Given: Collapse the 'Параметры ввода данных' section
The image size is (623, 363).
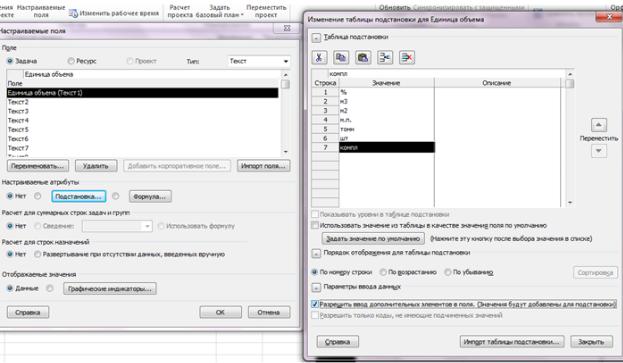Looking at the screenshot, I should point(316,287).
